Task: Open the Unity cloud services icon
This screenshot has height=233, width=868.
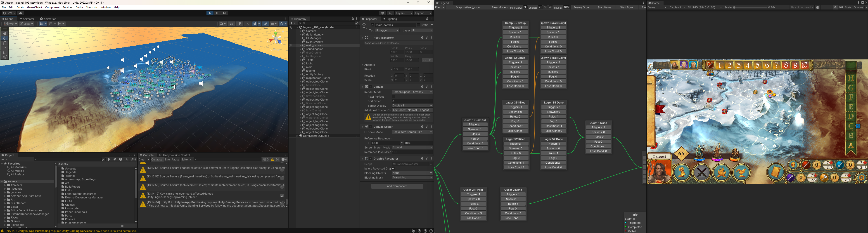Action: point(20,13)
